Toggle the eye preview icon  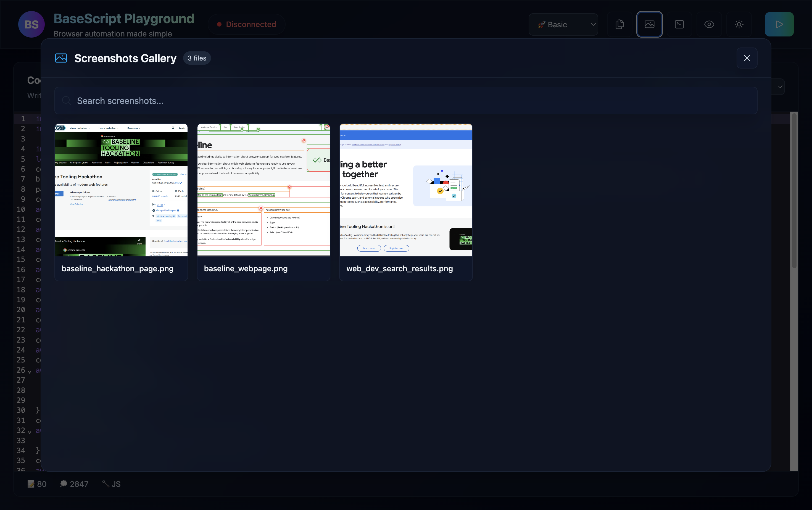pos(709,24)
